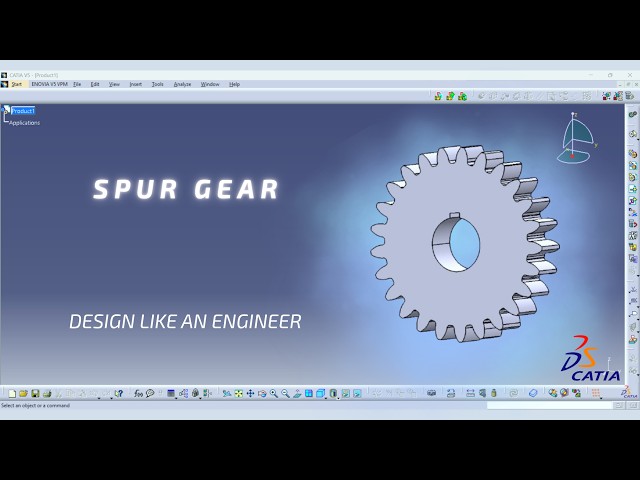Select the Pan tool icon

pyautogui.click(x=250, y=393)
